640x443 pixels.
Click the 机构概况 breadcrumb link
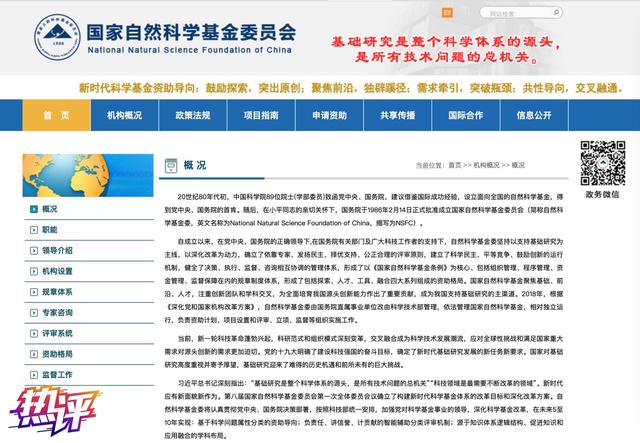click(489, 164)
